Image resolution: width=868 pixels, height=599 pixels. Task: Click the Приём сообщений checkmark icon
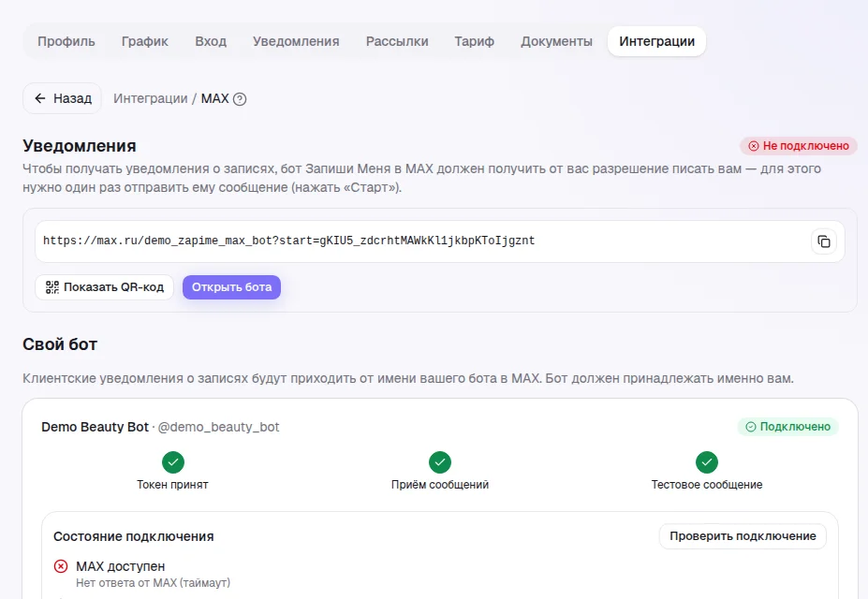[x=440, y=461]
